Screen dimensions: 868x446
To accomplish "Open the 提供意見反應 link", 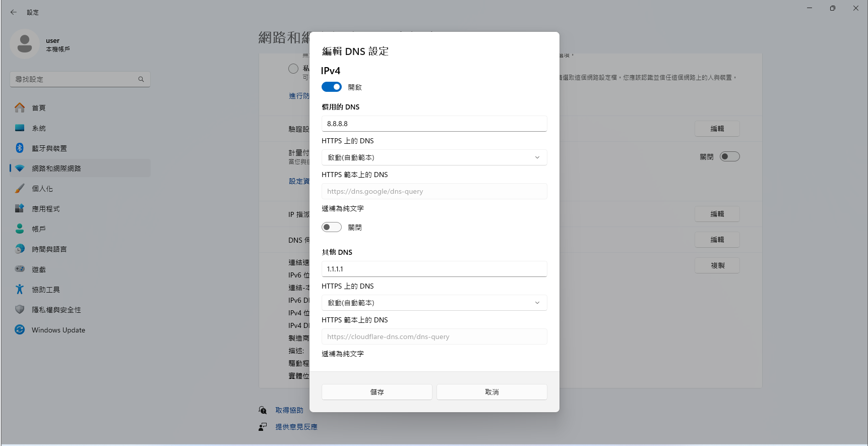I will 296,427.
